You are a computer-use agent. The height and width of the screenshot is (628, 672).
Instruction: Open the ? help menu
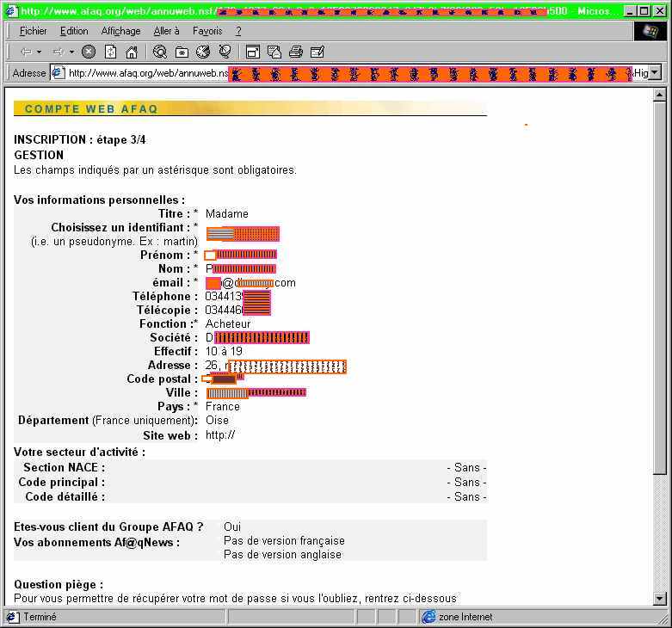pos(238,31)
